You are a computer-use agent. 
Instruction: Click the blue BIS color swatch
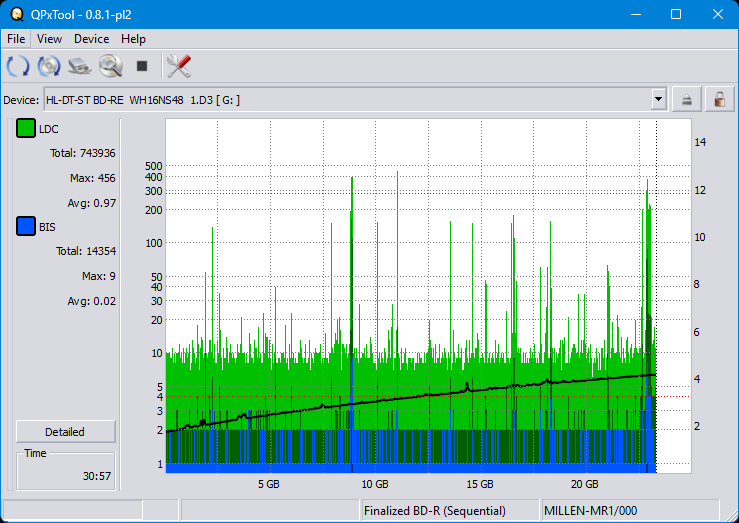tap(26, 227)
